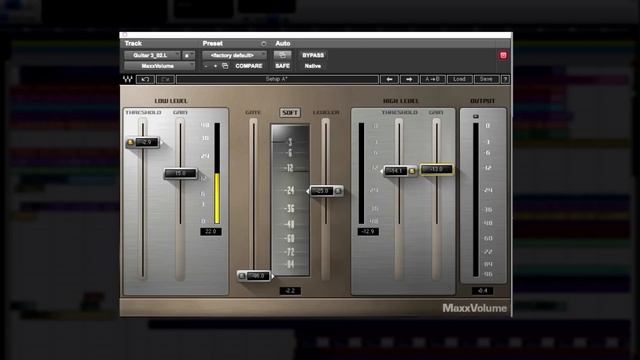Click the Native label

click(313, 66)
